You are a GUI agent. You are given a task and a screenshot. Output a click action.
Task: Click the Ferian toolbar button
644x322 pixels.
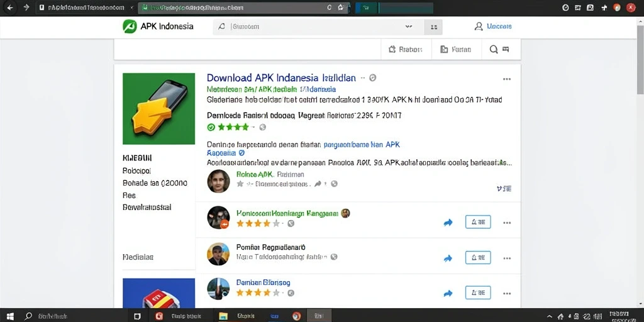pos(455,50)
